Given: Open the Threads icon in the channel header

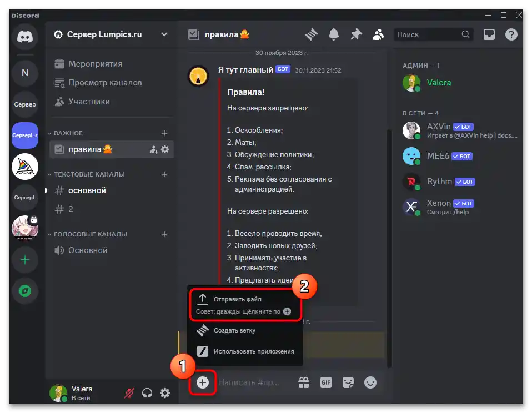Looking at the screenshot, I should coord(311,34).
